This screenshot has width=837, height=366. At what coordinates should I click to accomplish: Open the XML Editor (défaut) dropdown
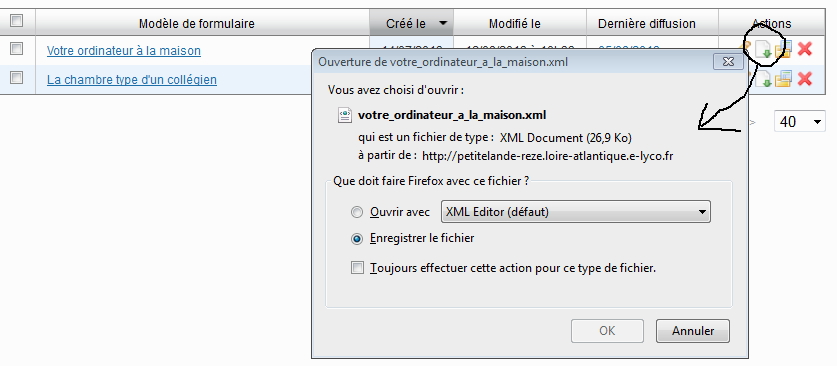tap(575, 212)
